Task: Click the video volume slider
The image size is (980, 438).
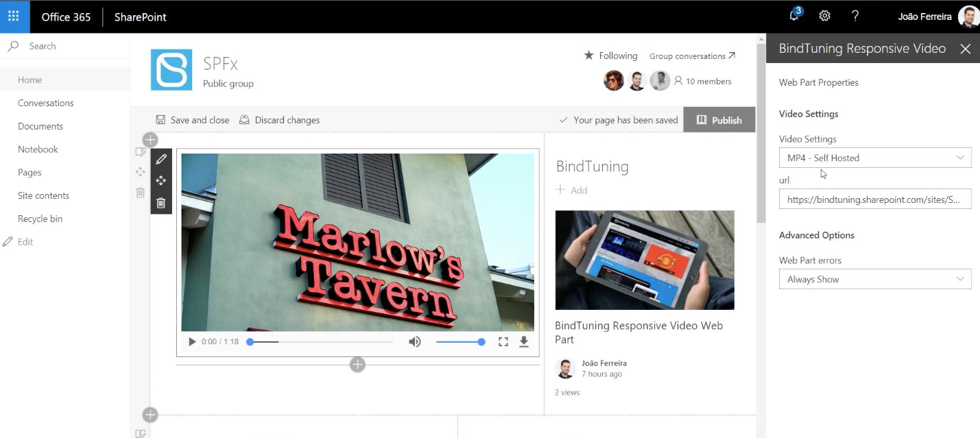Action: coord(460,341)
